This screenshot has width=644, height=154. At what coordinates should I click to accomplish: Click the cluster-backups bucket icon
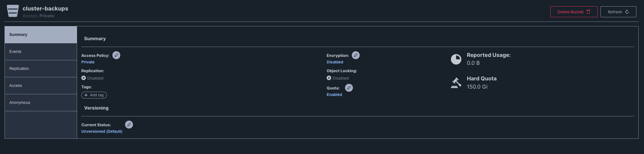coord(13,11)
